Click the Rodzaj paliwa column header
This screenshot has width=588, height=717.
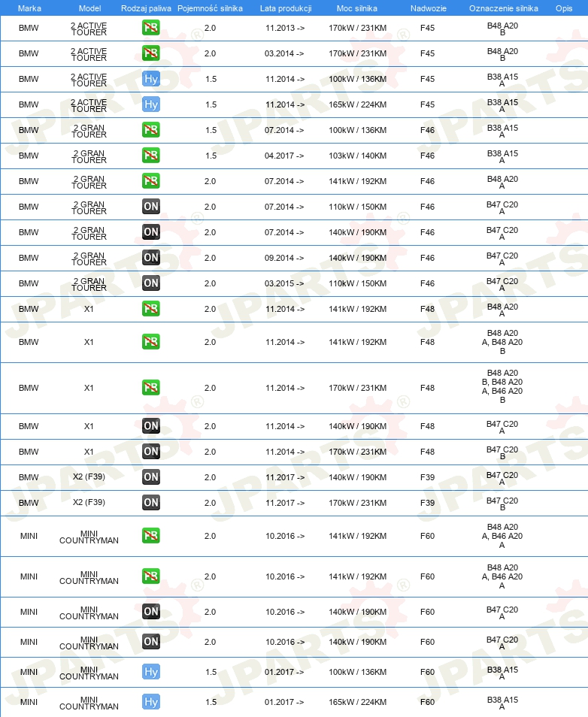[146, 8]
